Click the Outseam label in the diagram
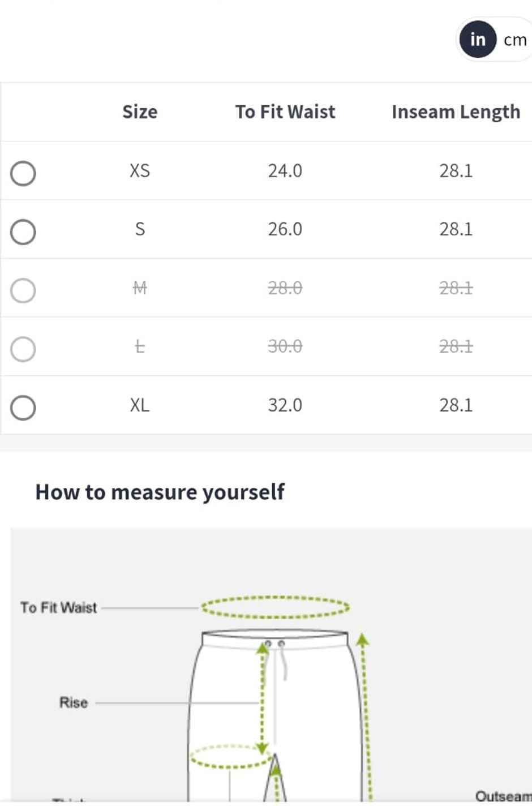The width and height of the screenshot is (532, 806). click(x=503, y=796)
